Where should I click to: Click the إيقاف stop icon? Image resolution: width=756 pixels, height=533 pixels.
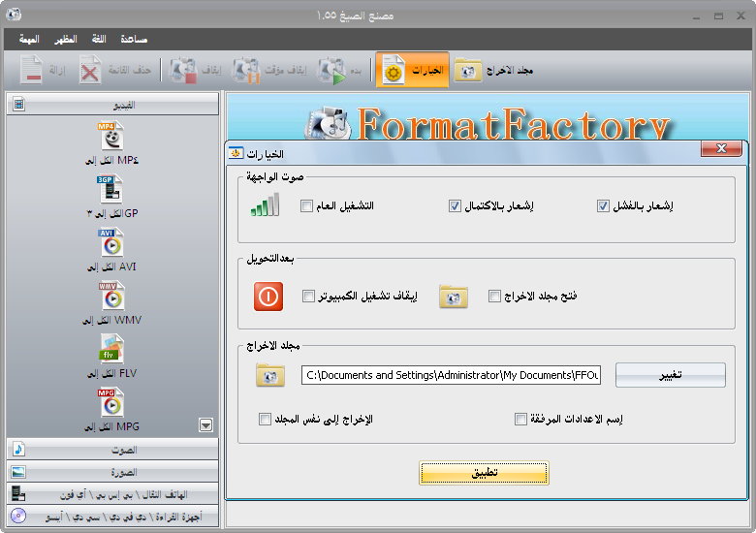pyautogui.click(x=182, y=71)
